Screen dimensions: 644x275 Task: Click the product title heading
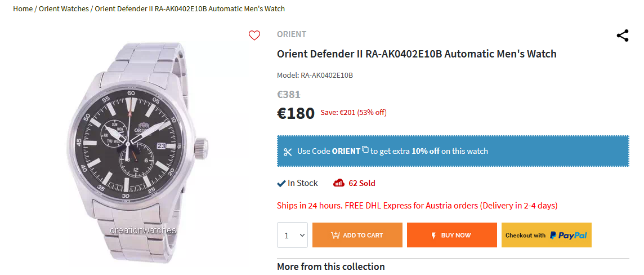click(417, 54)
